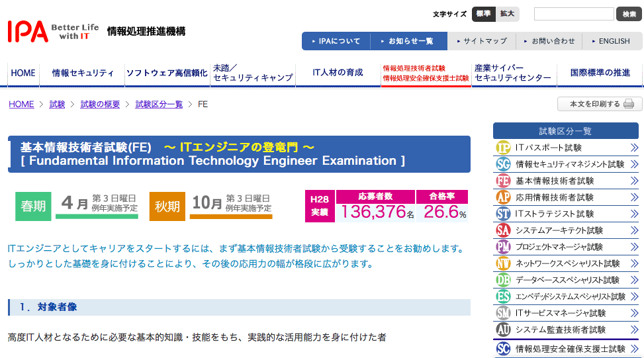Click the AU icon for システム監査技術者試験
The height and width of the screenshot is (358, 644).
click(x=503, y=330)
